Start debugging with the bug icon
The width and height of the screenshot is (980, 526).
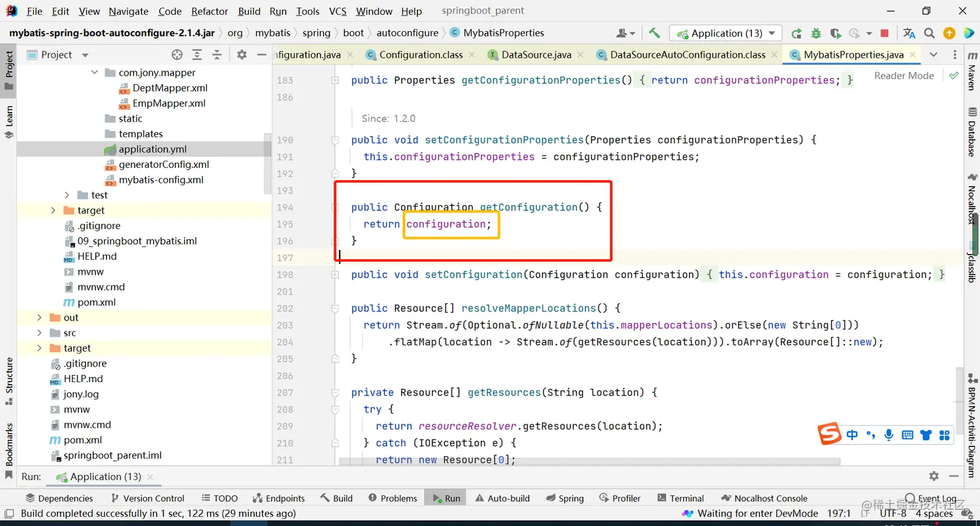click(x=816, y=33)
